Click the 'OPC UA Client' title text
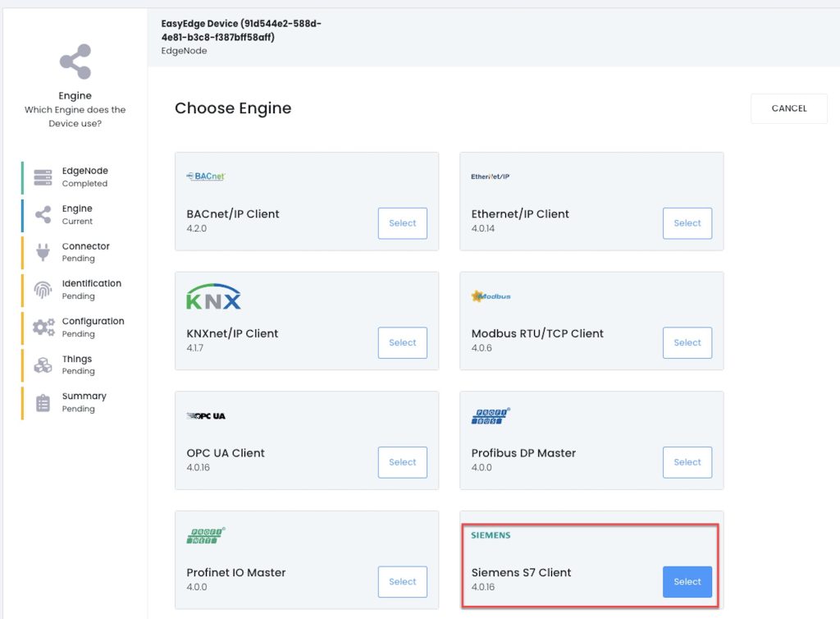This screenshot has width=840, height=619. coord(226,453)
